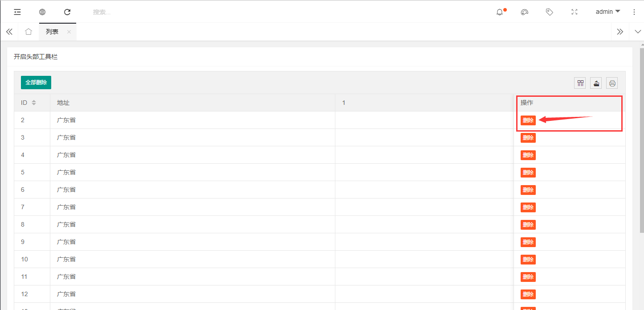644x310 pixels.
Task: Switch to the 列表 tab
Action: (x=53, y=32)
